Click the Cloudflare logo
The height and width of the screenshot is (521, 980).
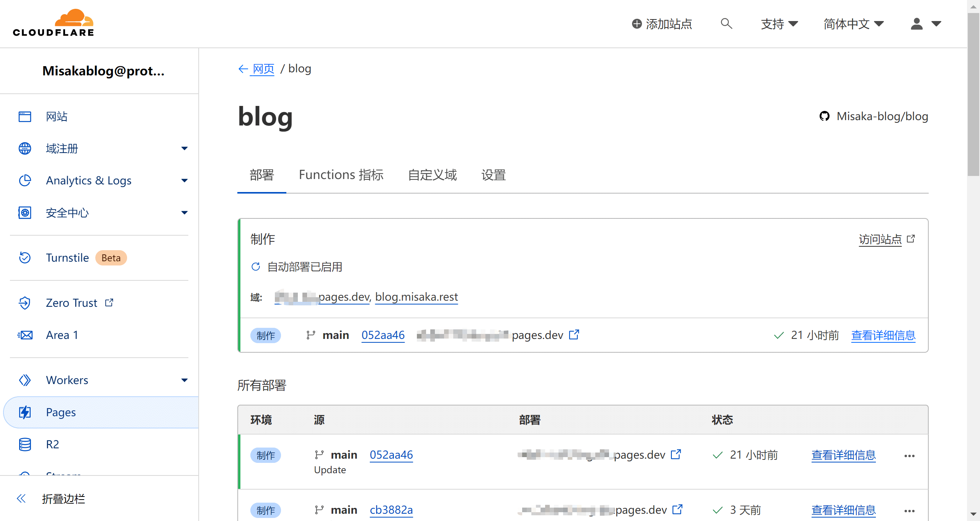click(53, 23)
